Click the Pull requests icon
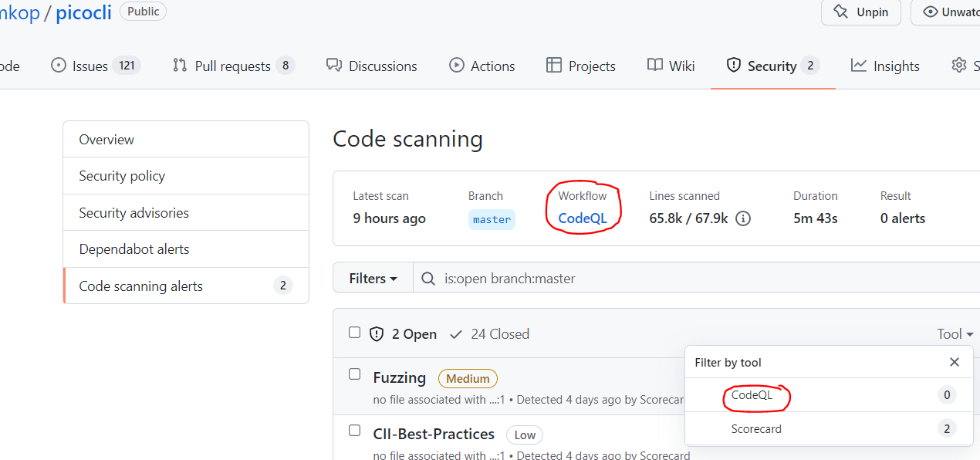 [180, 66]
